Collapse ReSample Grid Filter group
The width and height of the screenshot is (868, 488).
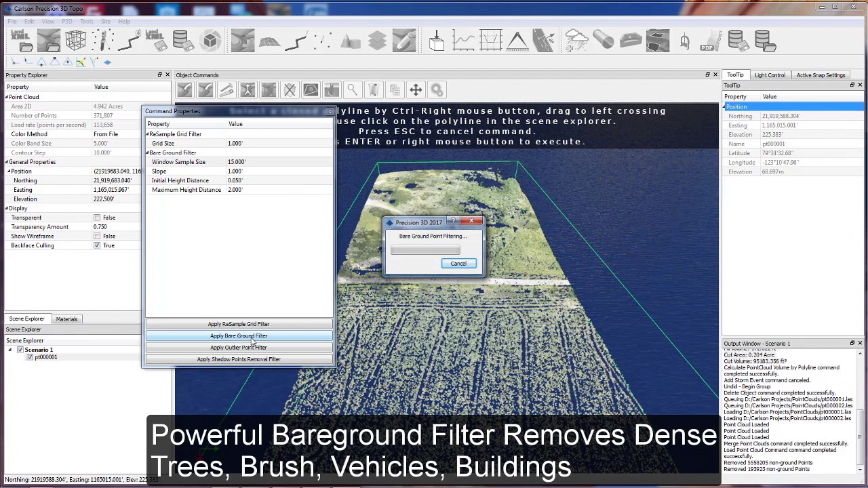tap(147, 134)
